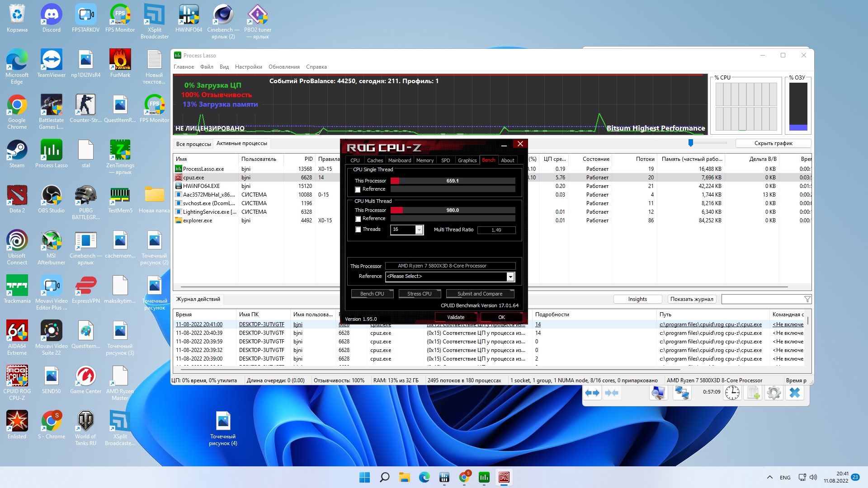Viewport: 868px width, 488px height.
Task: Click the HWiNFO gear settings icon
Action: [x=774, y=393]
